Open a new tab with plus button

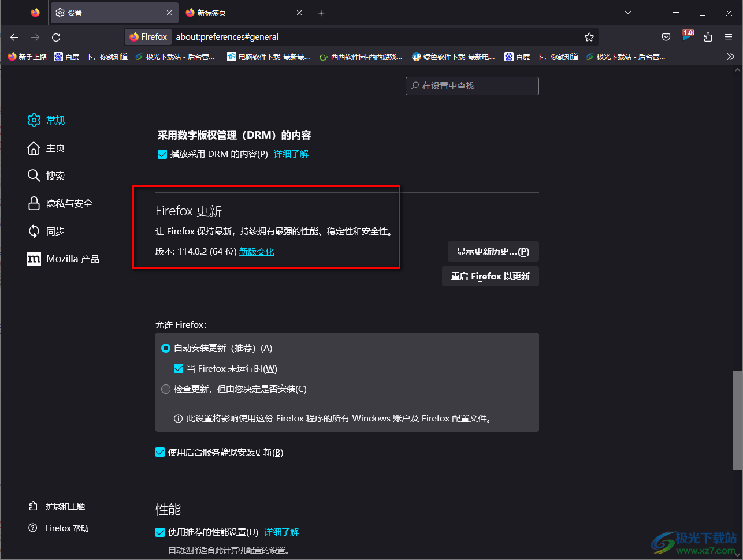321,13
